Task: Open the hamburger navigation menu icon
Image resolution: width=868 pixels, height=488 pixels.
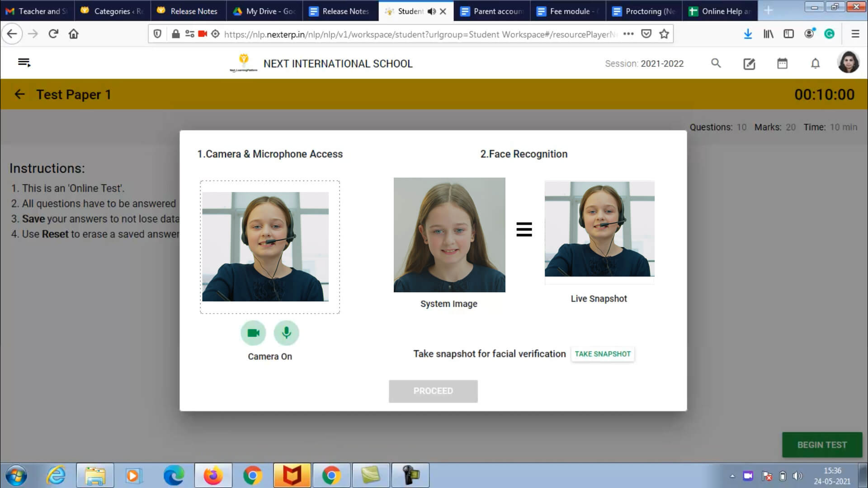Action: pos(24,63)
